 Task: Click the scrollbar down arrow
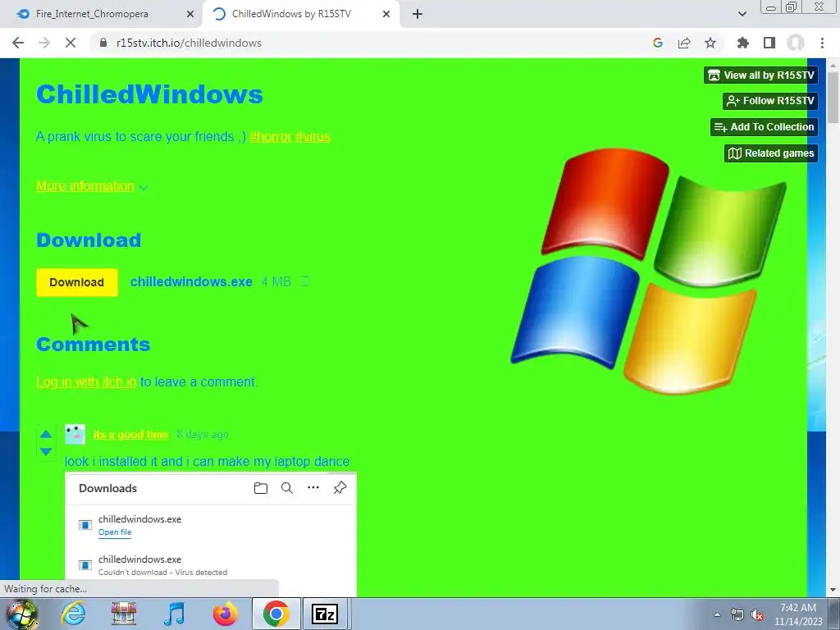tap(833, 591)
